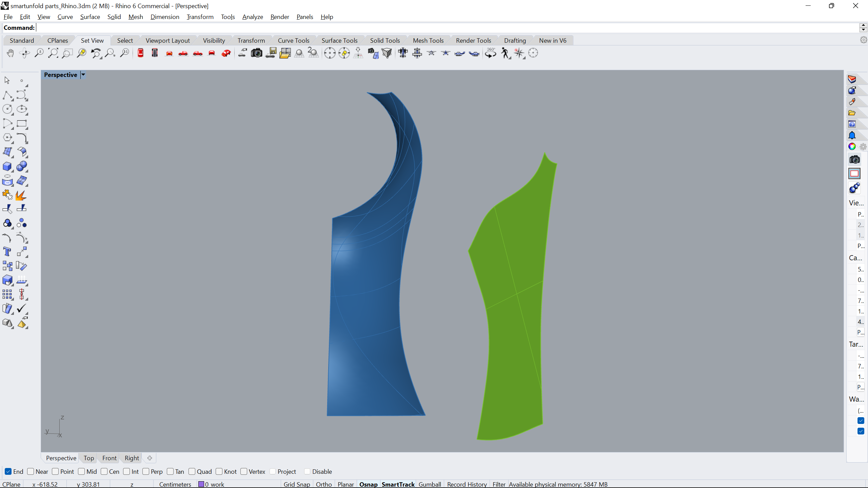Select the Box solid tool

[7, 166]
